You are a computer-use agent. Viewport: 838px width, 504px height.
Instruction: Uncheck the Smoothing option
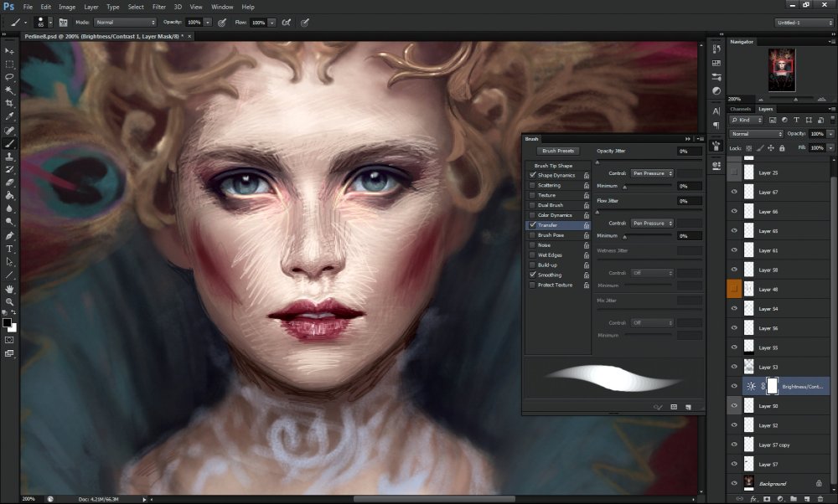[x=532, y=275]
